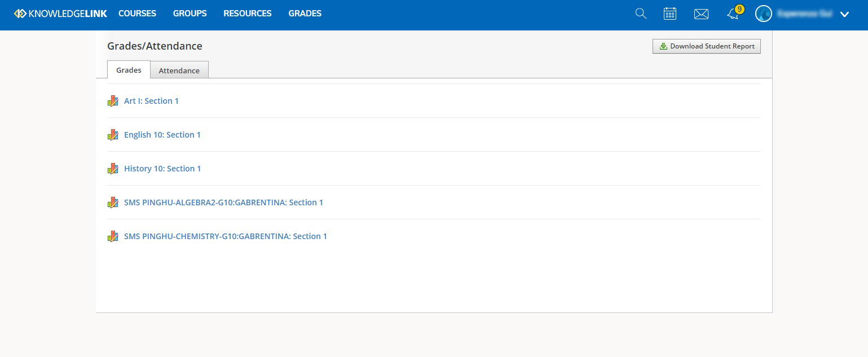Open Art I: Section 1 grades
Image resolution: width=868 pixels, height=357 pixels.
151,101
